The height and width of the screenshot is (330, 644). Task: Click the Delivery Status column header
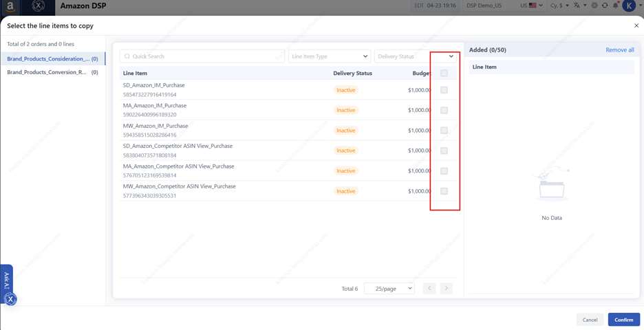pos(352,73)
